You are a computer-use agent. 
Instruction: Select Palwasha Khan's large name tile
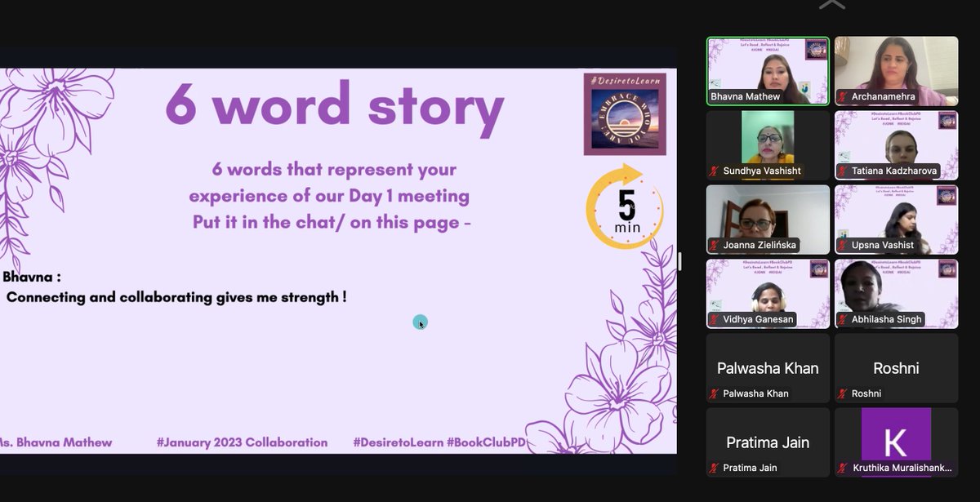tap(768, 367)
